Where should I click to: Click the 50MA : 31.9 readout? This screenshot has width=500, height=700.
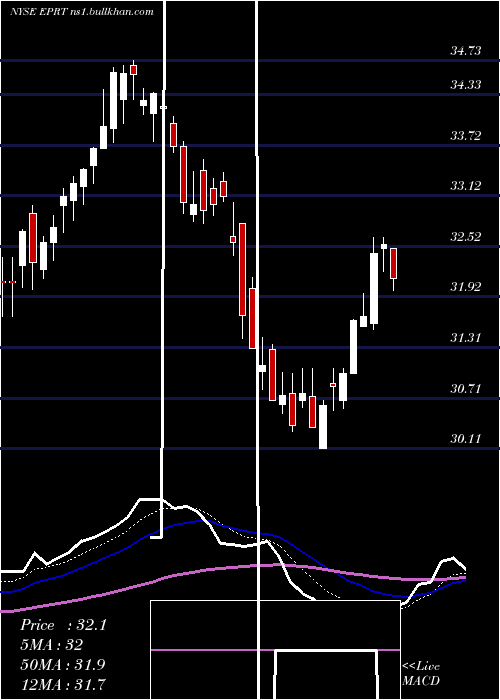62,665
